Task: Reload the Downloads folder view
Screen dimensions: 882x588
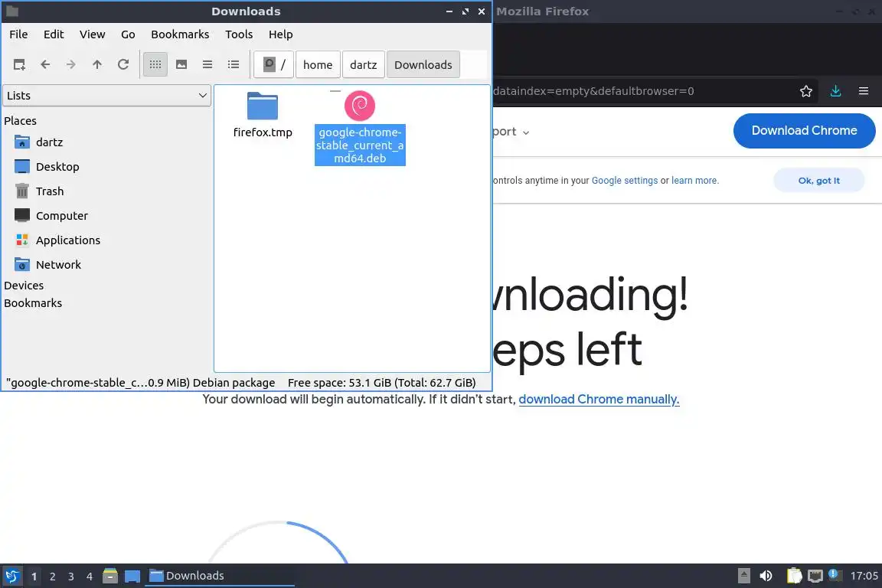Action: tap(123, 65)
